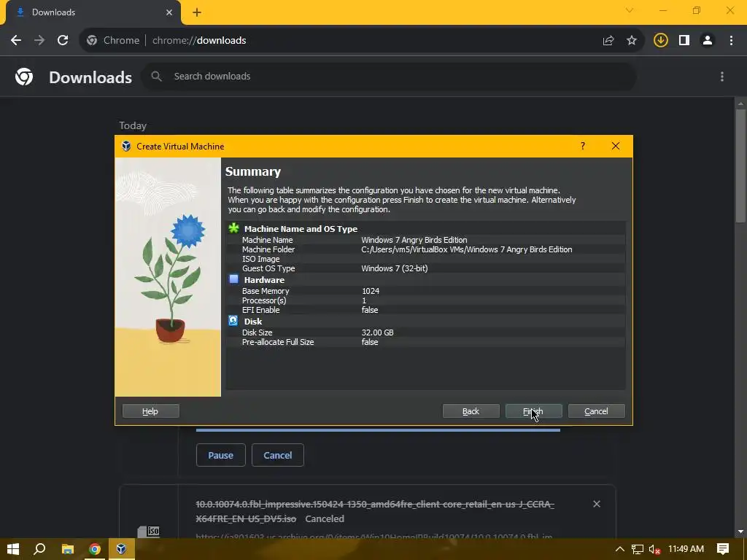Open a new Chrome tab
The height and width of the screenshot is (560, 747).
(x=197, y=12)
